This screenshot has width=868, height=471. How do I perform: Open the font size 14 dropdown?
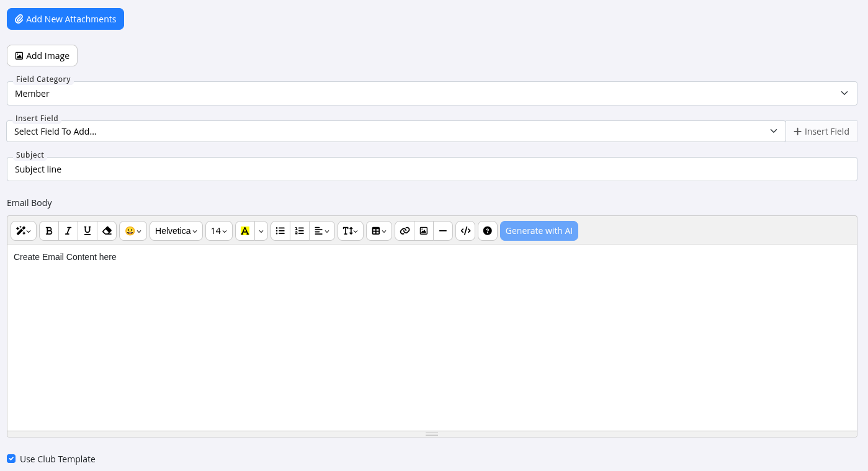pos(219,231)
